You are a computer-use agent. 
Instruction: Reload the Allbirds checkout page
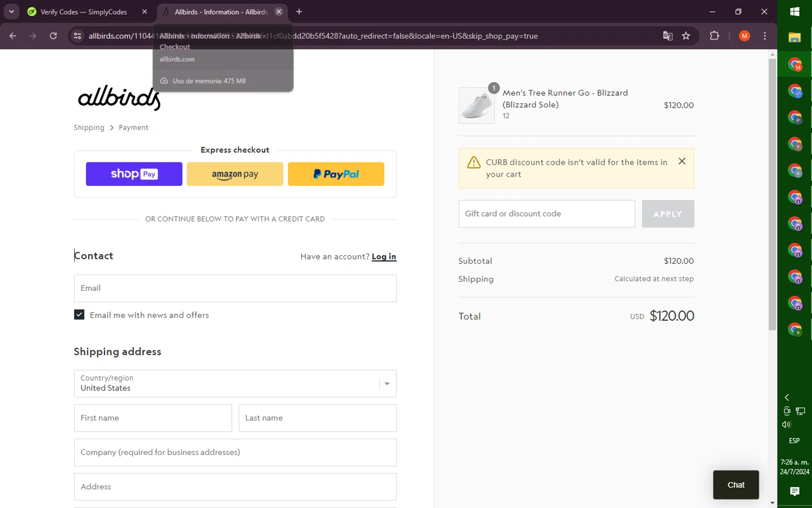point(53,36)
